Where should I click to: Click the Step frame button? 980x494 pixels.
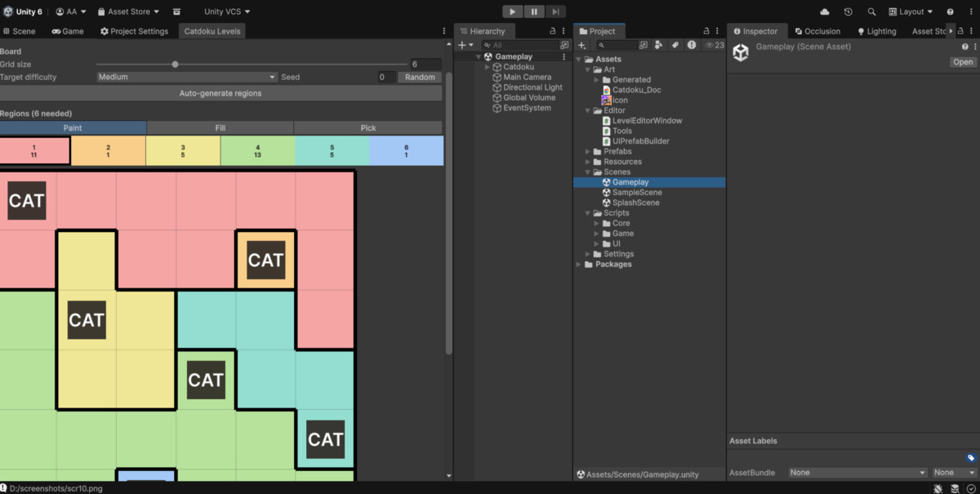[x=555, y=11]
